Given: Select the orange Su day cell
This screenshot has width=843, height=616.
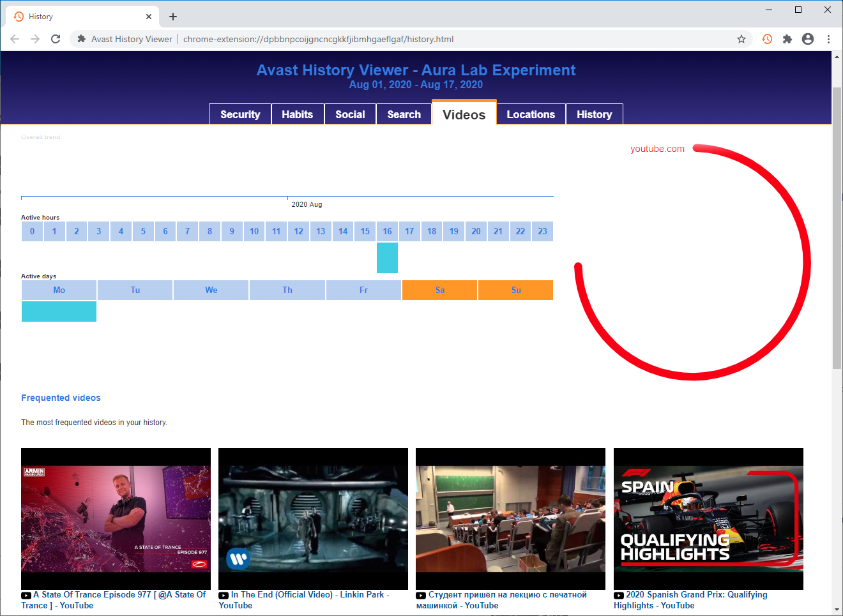Looking at the screenshot, I should click(x=516, y=290).
